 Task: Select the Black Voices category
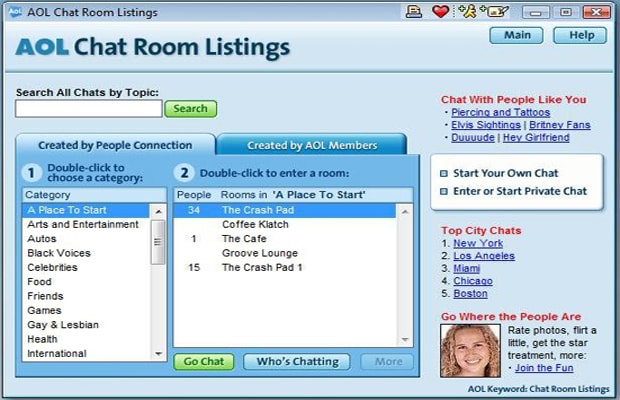pyautogui.click(x=86, y=253)
